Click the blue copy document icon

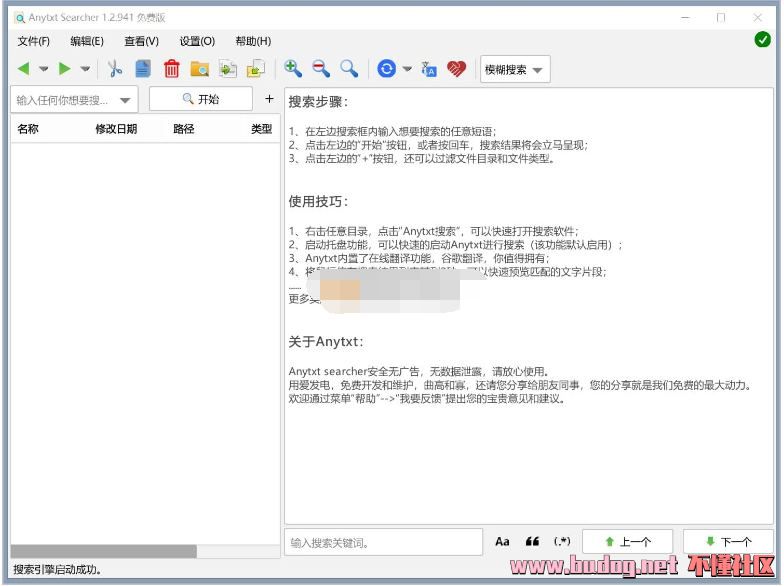coord(143,68)
